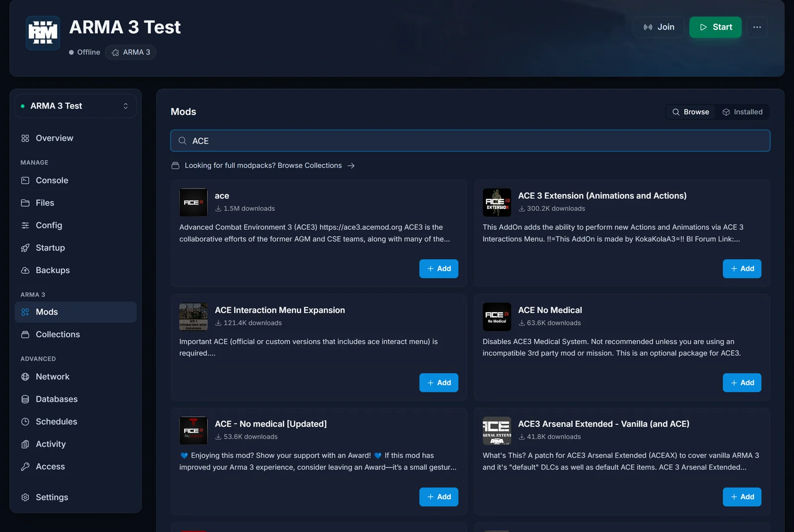This screenshot has height=532, width=794.
Task: Open the Backups page
Action: point(75,270)
